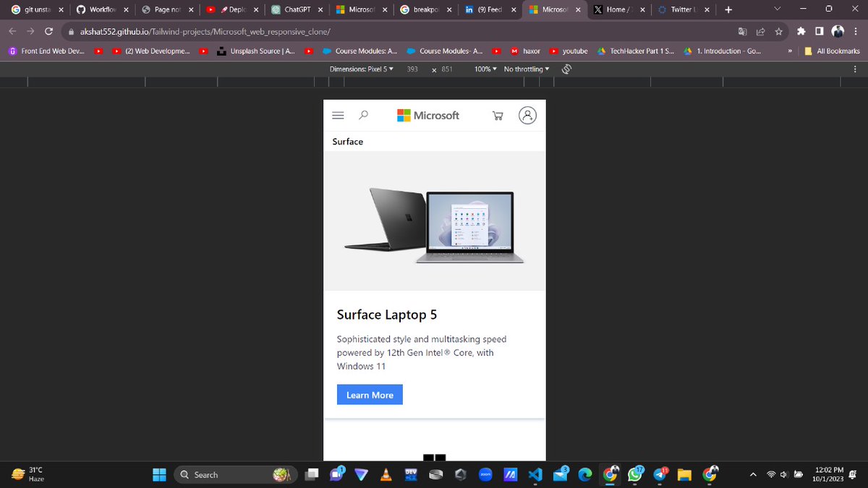
Task: Open the Mail app from taskbar
Action: tap(560, 474)
